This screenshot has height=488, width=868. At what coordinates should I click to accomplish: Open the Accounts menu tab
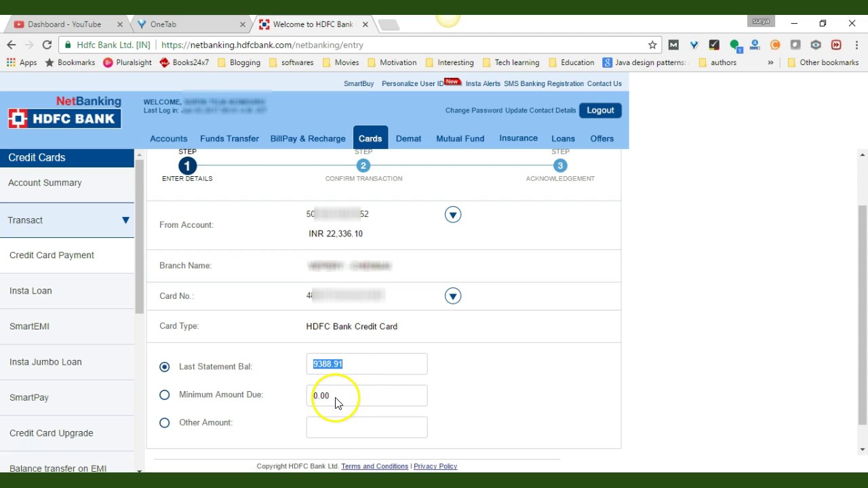click(x=168, y=138)
